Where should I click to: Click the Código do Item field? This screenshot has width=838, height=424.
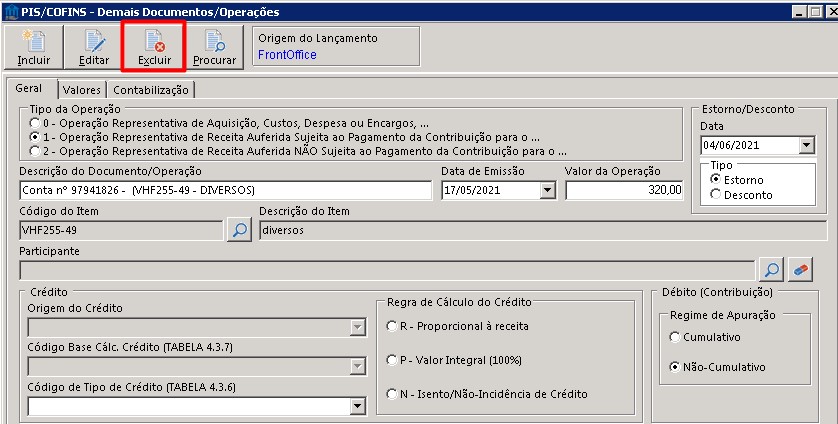click(x=121, y=230)
